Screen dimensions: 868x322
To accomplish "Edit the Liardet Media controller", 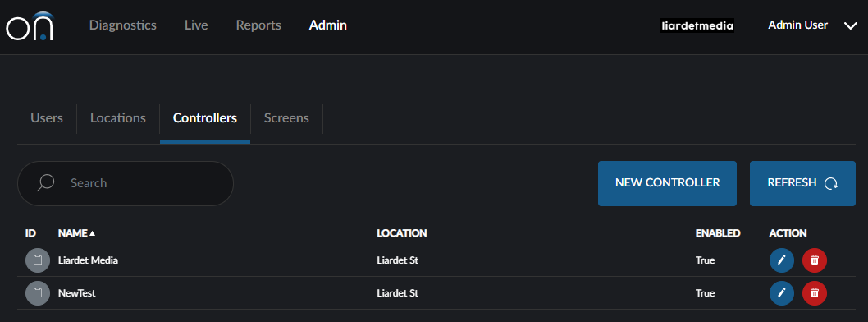I will pyautogui.click(x=782, y=260).
